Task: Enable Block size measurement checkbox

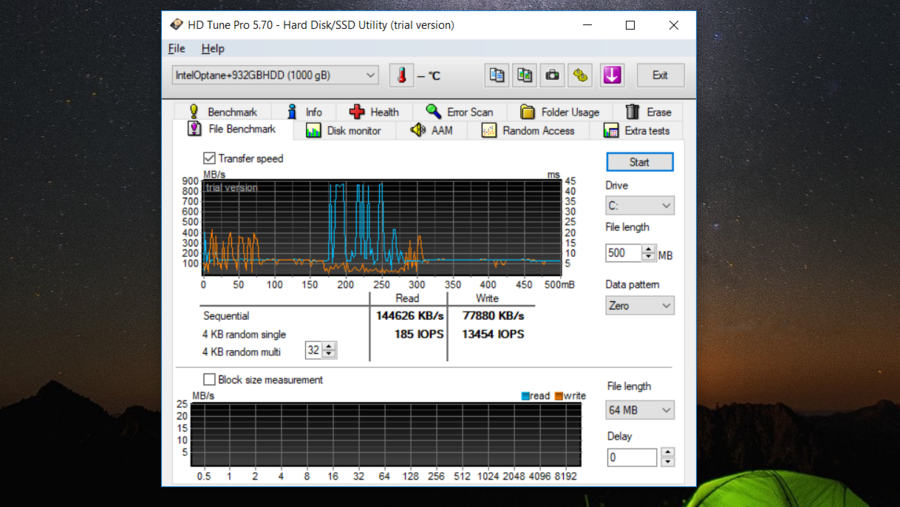Action: (209, 380)
